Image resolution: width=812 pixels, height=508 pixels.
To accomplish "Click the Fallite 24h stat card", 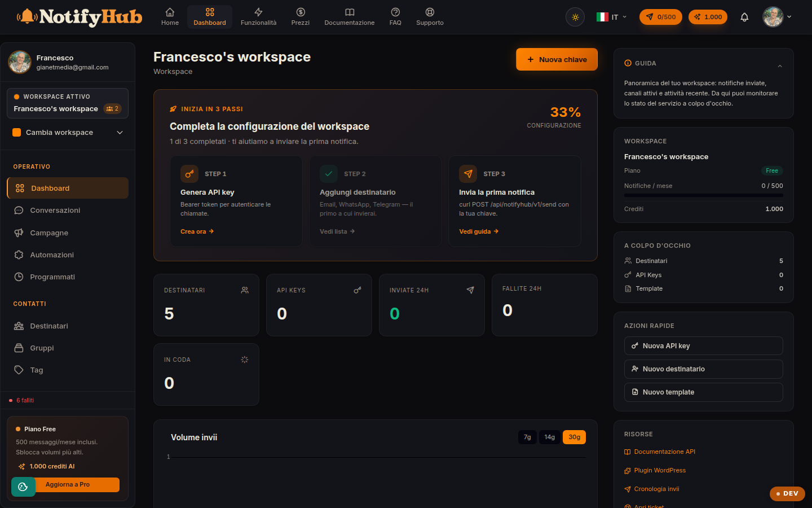I will point(545,305).
